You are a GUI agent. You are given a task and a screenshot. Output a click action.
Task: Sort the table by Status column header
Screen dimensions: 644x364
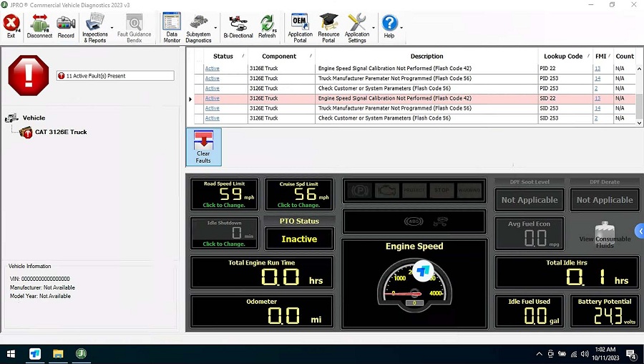(x=223, y=57)
